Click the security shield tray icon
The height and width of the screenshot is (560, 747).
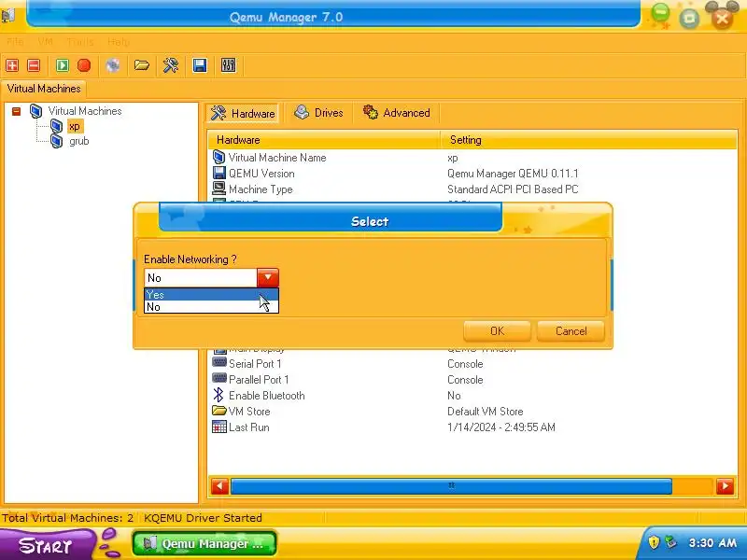654,542
